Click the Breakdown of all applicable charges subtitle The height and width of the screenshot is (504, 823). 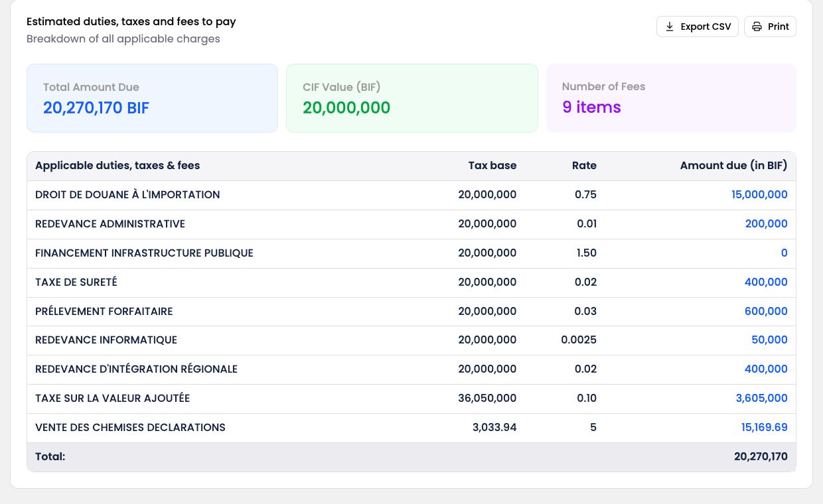pyautogui.click(x=123, y=39)
